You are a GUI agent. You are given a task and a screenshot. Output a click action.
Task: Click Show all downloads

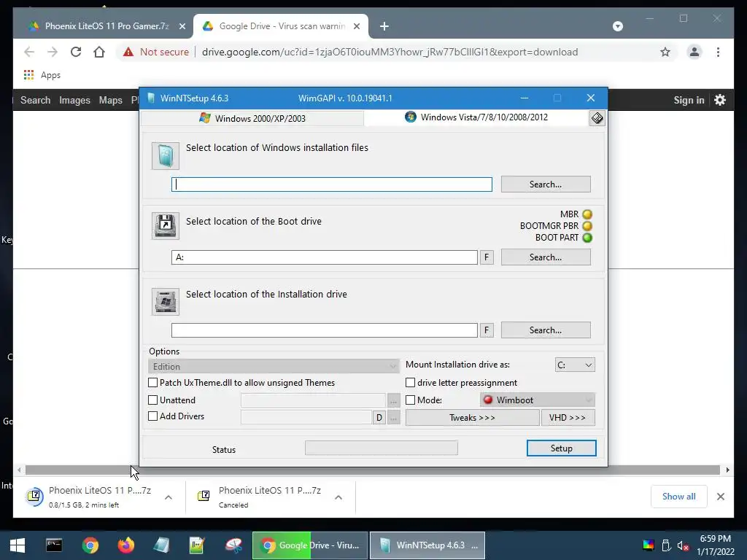[678, 497]
